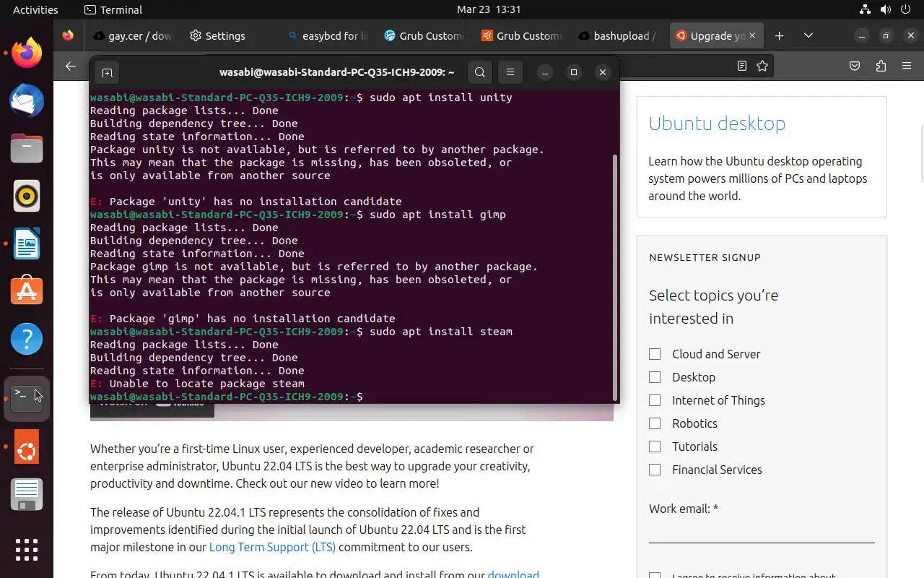This screenshot has height=578, width=924.
Task: Switch to the bashupload tab
Action: tap(617, 35)
